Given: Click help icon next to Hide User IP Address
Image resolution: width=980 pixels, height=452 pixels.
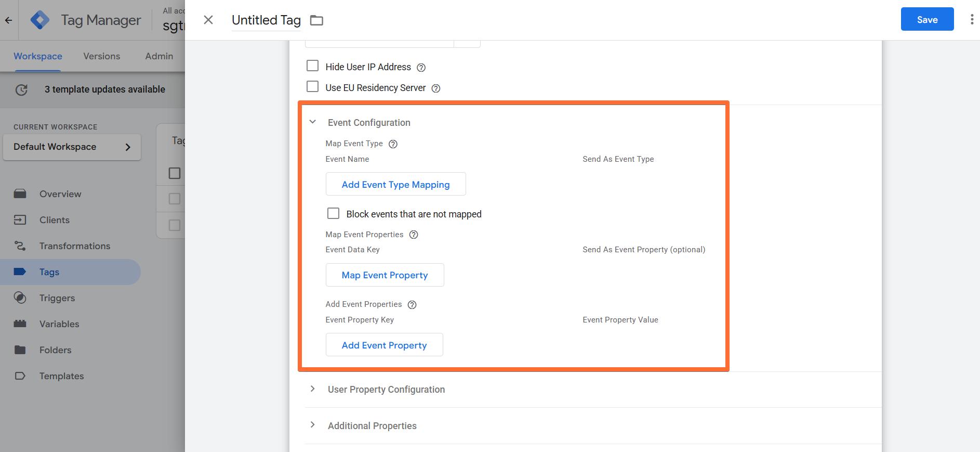Looking at the screenshot, I should coord(421,68).
